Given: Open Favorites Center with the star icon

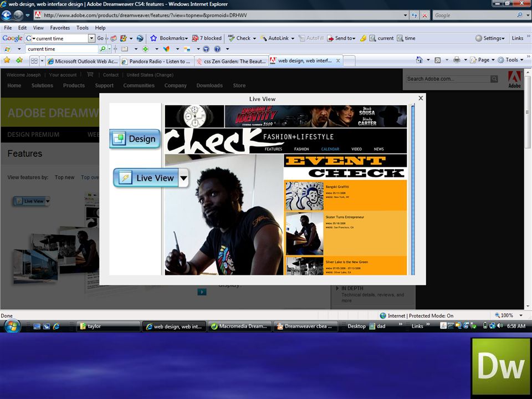Looking at the screenshot, I should (x=7, y=60).
